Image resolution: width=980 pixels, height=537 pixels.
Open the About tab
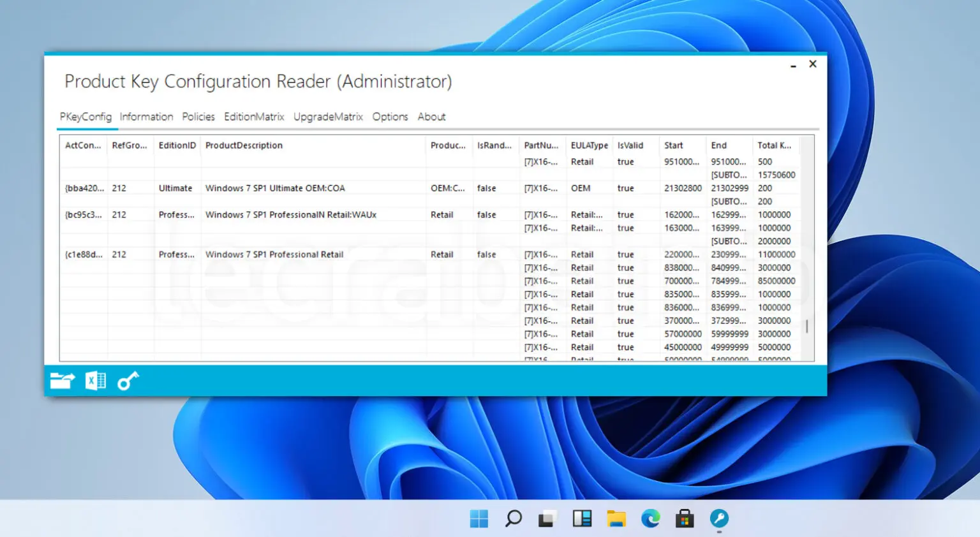[431, 117]
